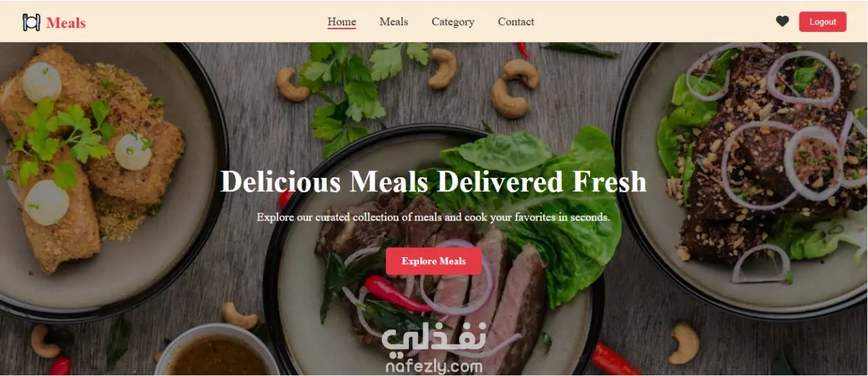This screenshot has height=376, width=868.
Task: Click the red Meals brand name
Action: coord(66,22)
